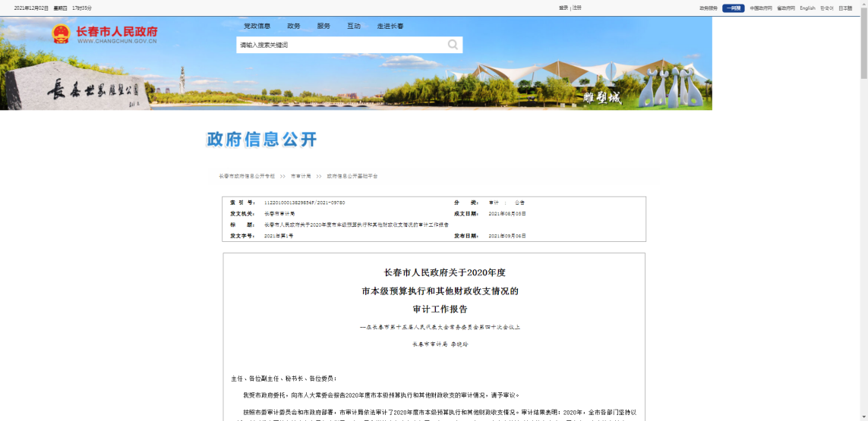Image resolution: width=868 pixels, height=421 pixels.
Task: Click the 登录 login link
Action: (x=563, y=8)
